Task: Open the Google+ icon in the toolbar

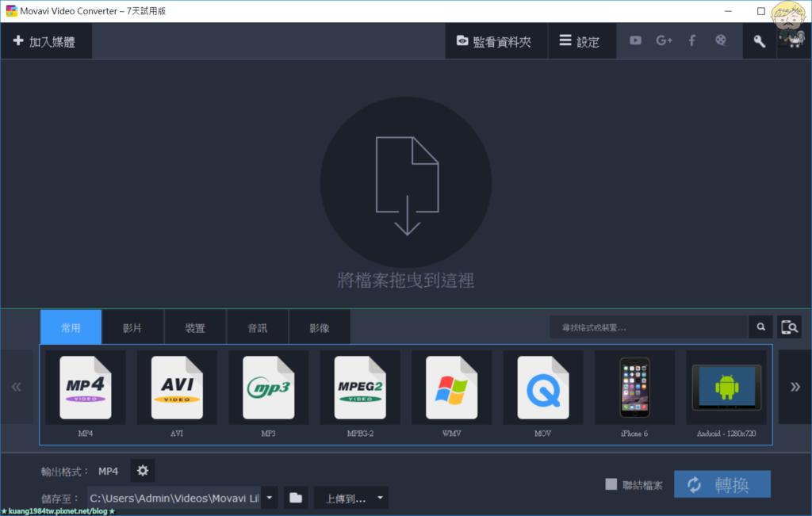Action: pos(664,40)
